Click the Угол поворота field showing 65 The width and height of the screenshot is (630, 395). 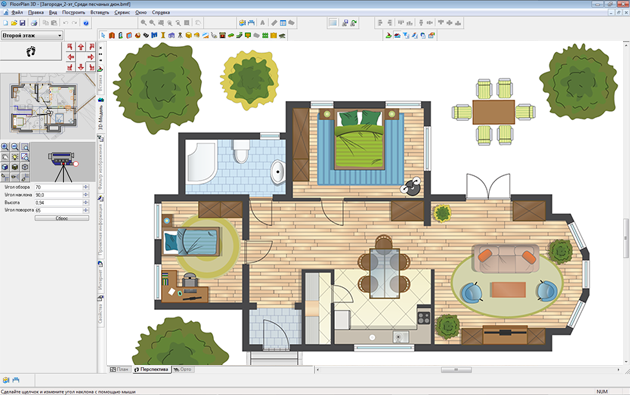tap(59, 210)
